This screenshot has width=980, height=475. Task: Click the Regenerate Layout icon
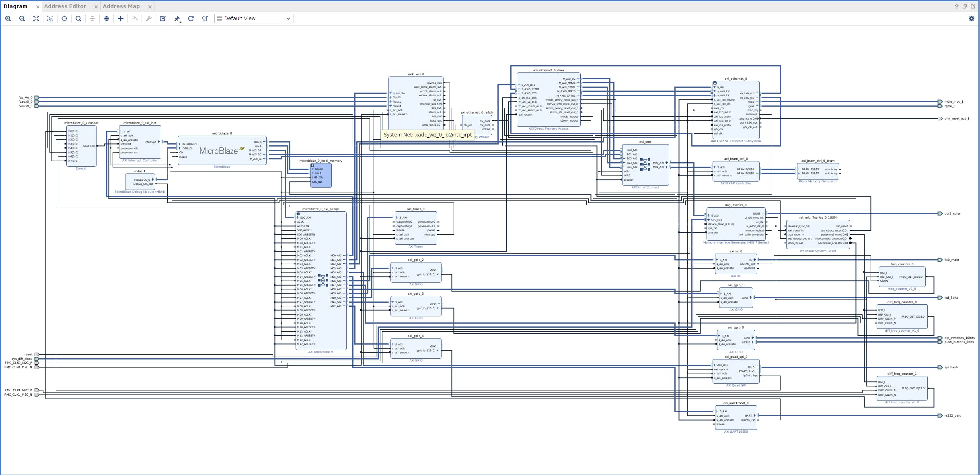tap(191, 19)
